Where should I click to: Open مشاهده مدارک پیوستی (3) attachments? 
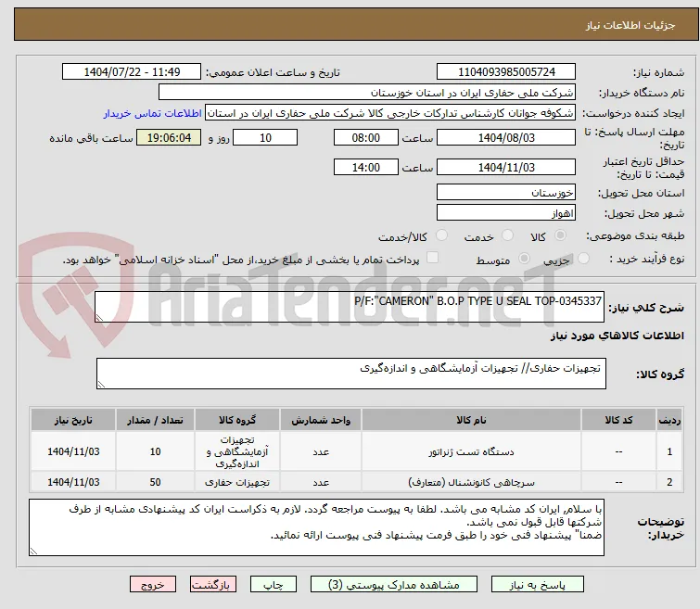click(394, 585)
